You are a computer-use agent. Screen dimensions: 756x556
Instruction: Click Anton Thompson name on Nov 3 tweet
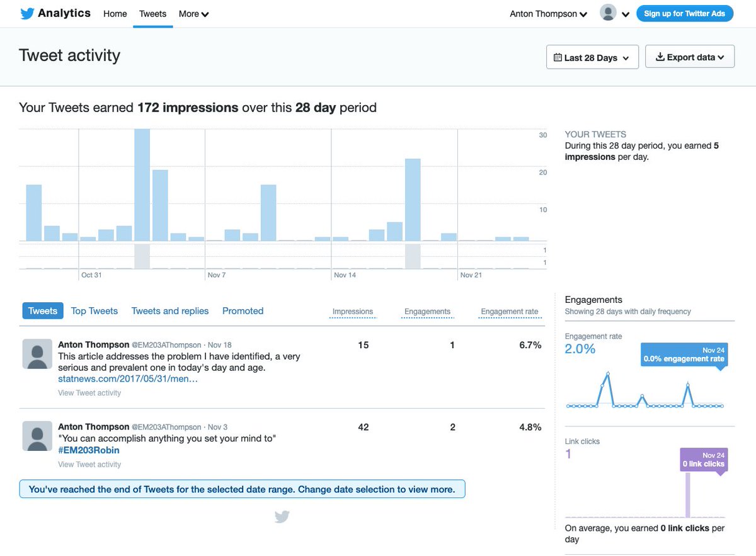pyautogui.click(x=93, y=427)
